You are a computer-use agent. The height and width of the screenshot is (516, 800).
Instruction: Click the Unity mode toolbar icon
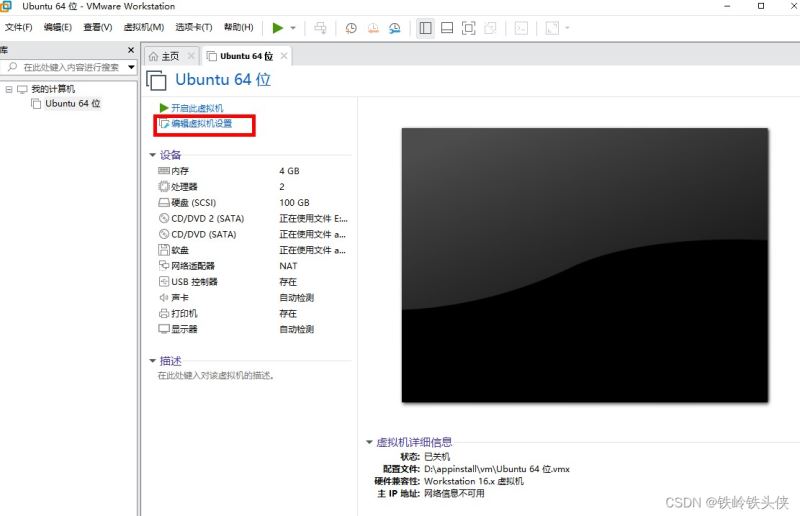(490, 28)
